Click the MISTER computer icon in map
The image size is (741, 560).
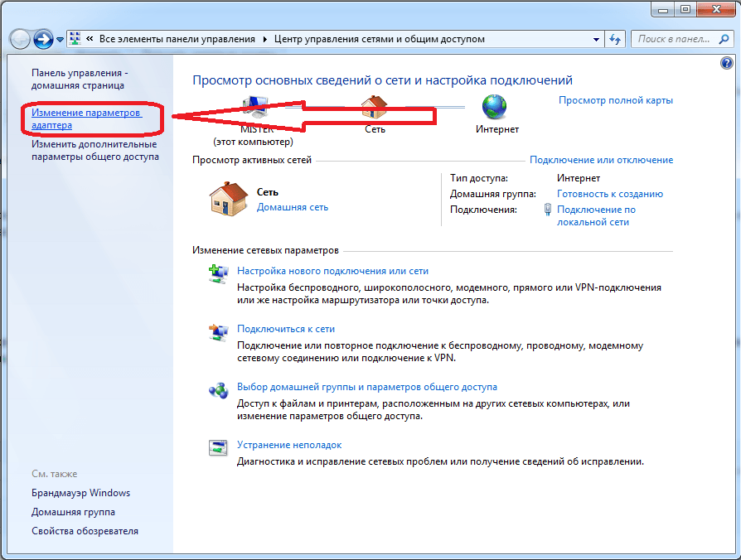tap(254, 107)
